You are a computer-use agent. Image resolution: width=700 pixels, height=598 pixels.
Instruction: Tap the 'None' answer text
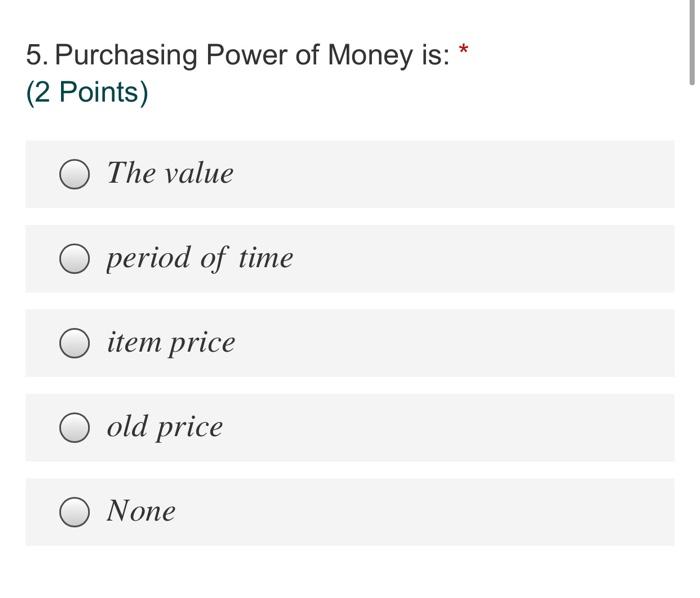(141, 511)
